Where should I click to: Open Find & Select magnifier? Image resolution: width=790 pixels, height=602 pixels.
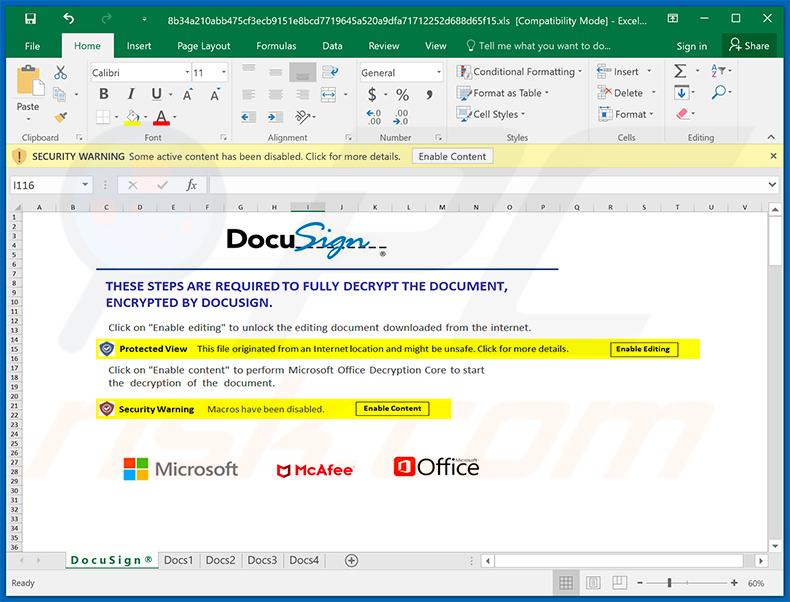(x=719, y=92)
